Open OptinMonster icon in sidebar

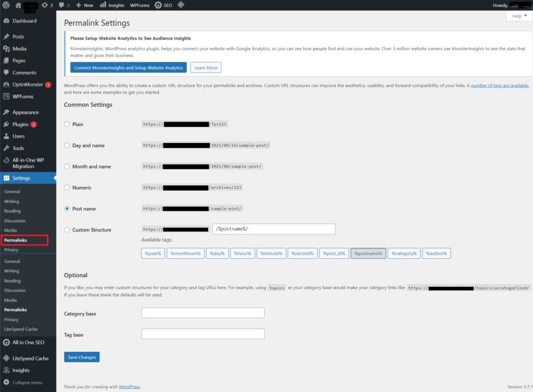6,84
